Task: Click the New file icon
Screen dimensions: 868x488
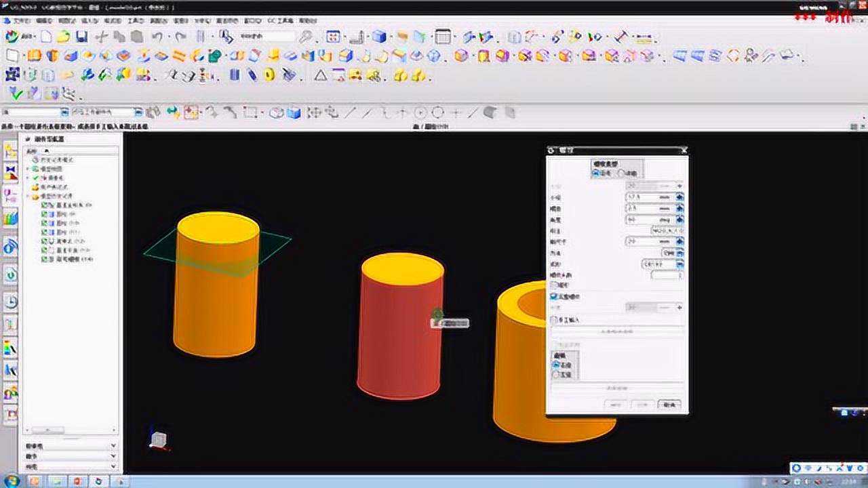Action: point(46,37)
